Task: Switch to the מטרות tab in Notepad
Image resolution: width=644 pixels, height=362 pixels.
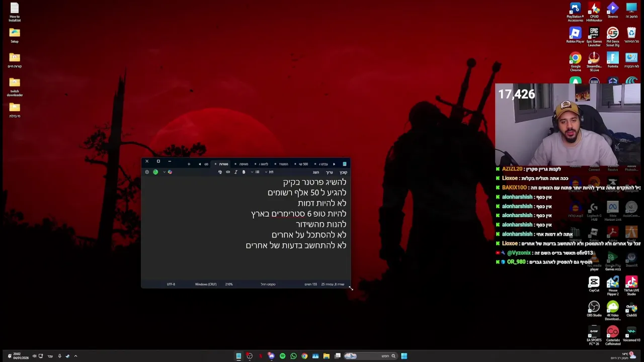Action: point(221,164)
